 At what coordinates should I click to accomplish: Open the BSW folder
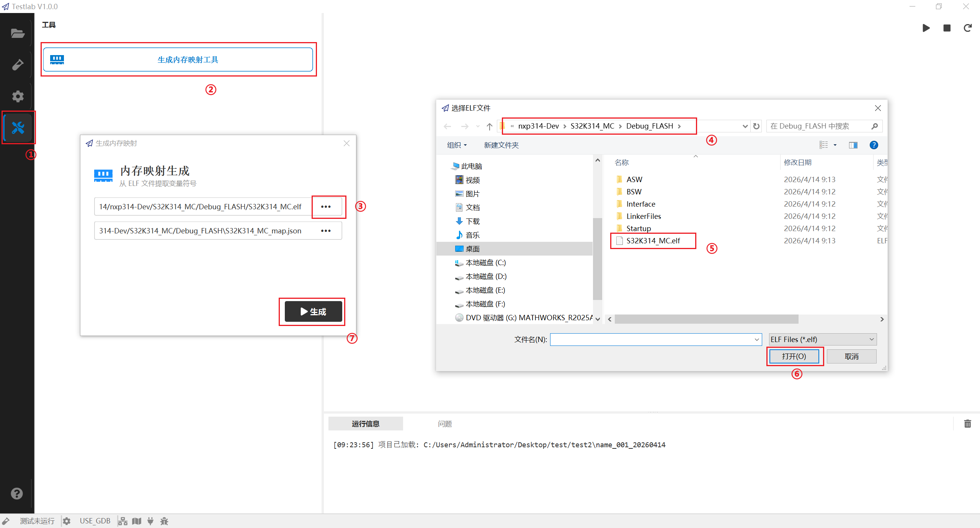tap(634, 192)
